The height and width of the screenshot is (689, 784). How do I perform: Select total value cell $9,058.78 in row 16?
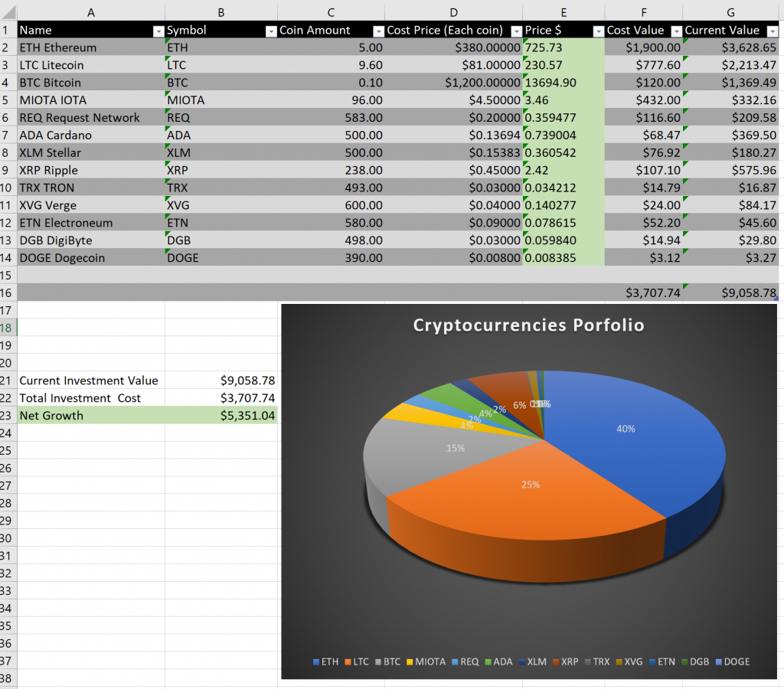pos(730,292)
